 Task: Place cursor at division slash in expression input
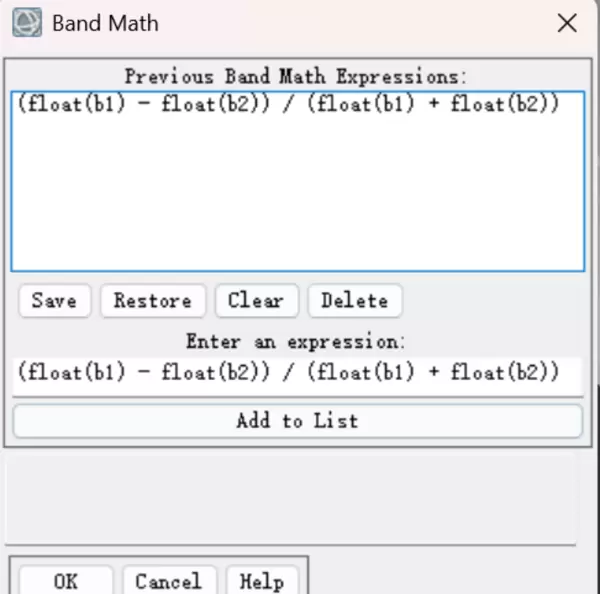tap(287, 373)
